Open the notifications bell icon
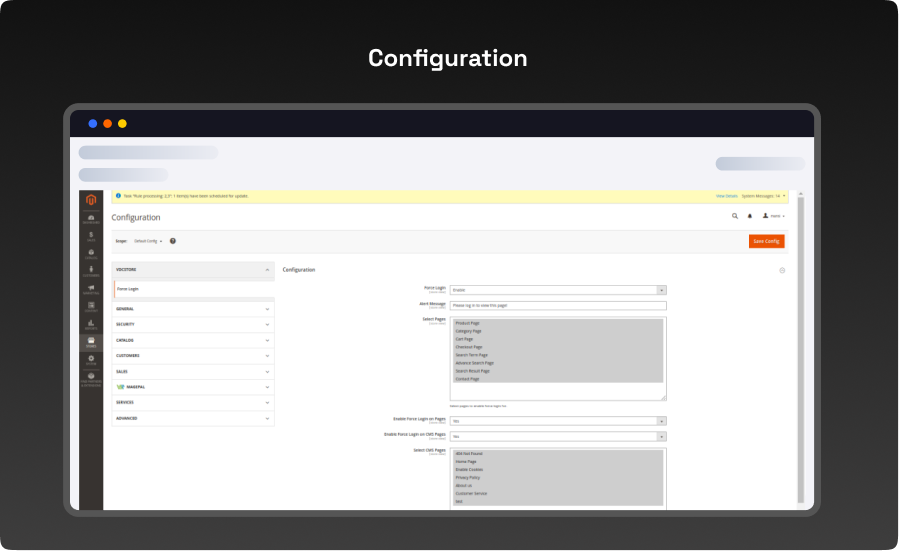The width and height of the screenshot is (899, 551). coord(750,216)
